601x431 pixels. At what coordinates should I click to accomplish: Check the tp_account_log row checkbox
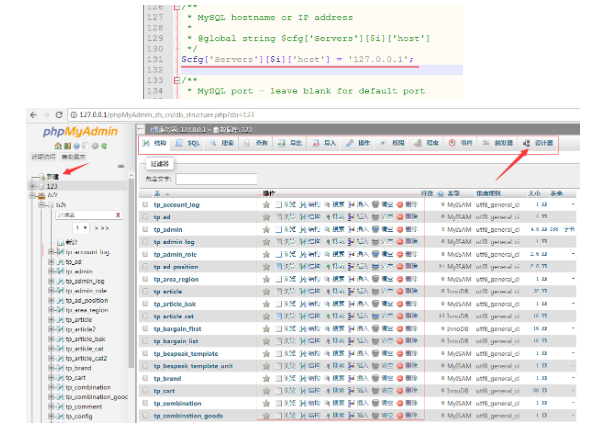tap(143, 205)
